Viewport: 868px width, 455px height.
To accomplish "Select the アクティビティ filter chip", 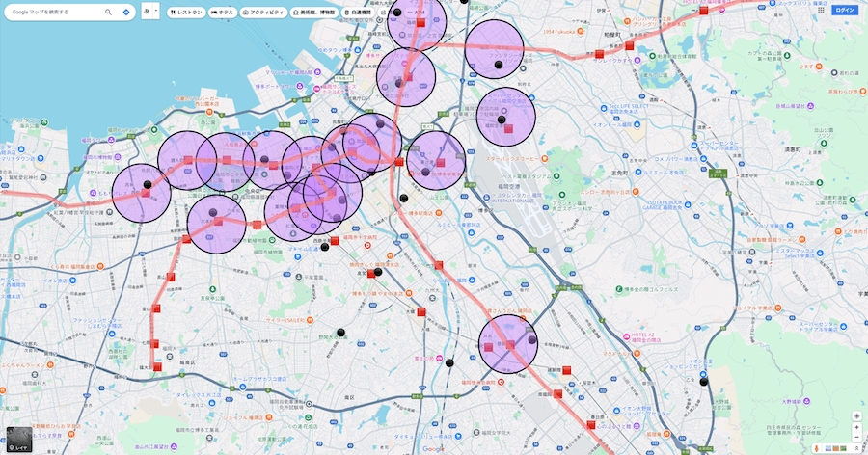I will click(x=263, y=13).
